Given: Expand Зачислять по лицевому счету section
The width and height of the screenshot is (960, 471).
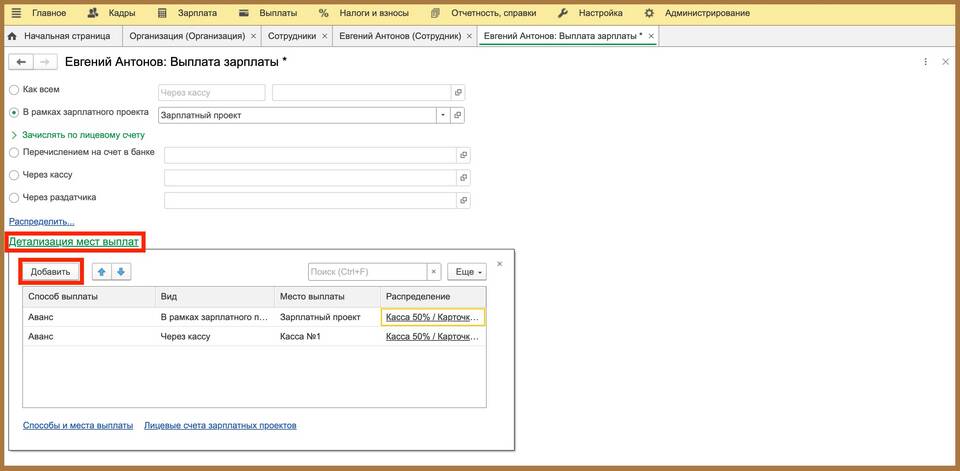Looking at the screenshot, I should (x=78, y=135).
